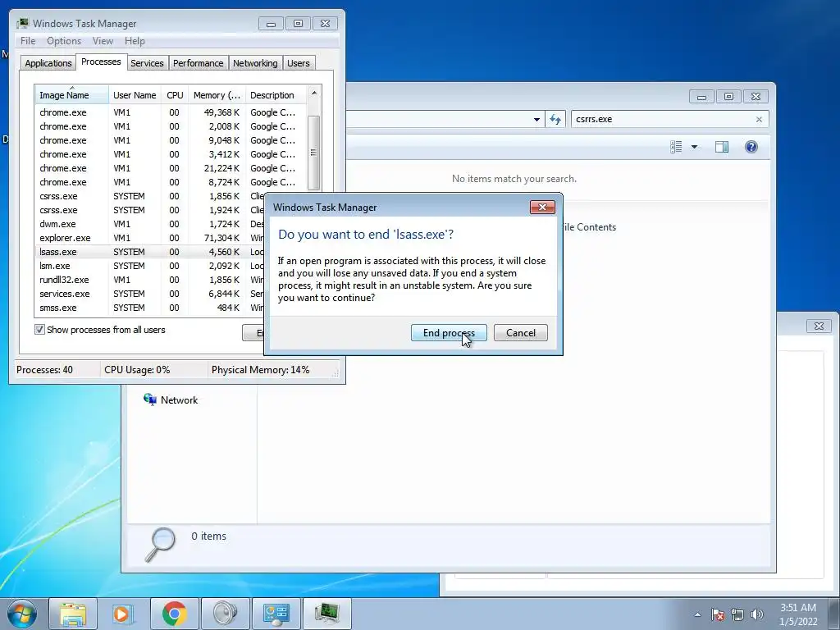Open the View menu in Task Manager
This screenshot has height=630, width=840.
tap(103, 41)
